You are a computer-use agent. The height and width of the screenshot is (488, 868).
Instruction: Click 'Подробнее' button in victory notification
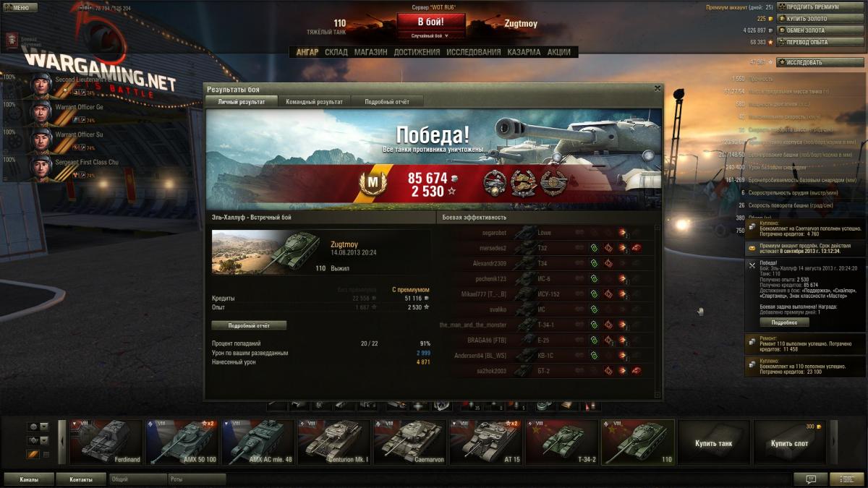[784, 322]
